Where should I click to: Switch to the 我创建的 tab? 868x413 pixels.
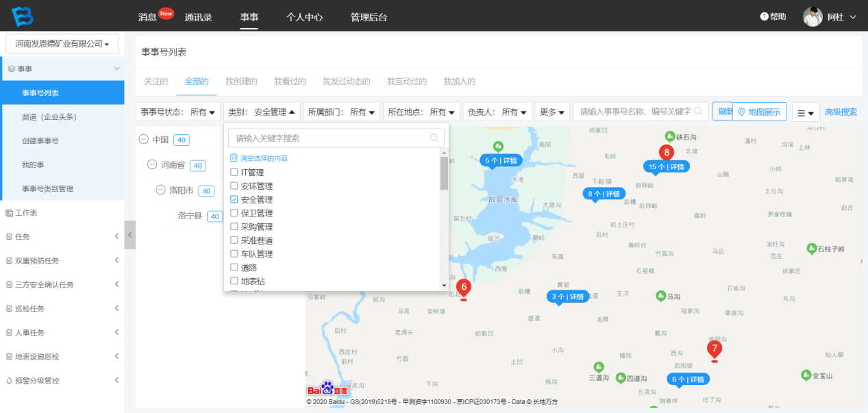point(241,82)
